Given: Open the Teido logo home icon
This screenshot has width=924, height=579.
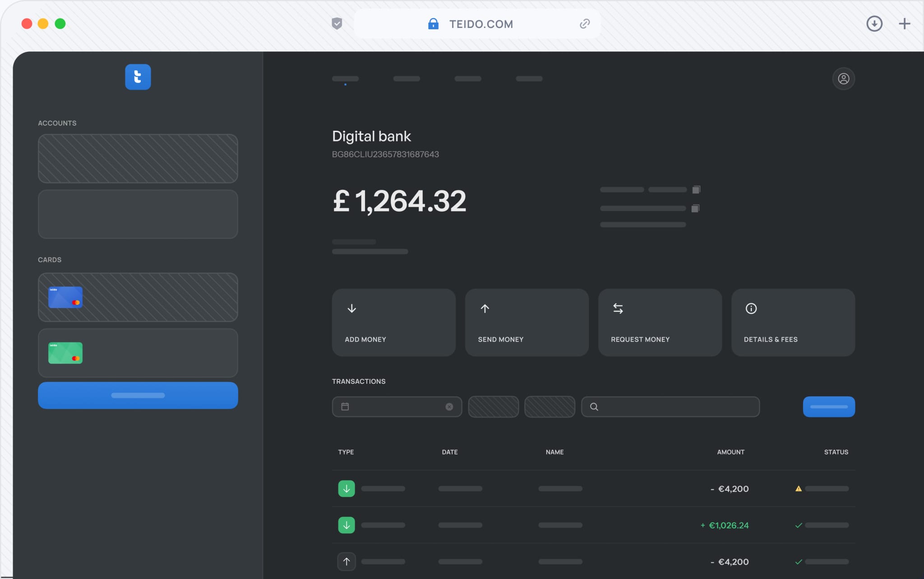Looking at the screenshot, I should [x=138, y=77].
